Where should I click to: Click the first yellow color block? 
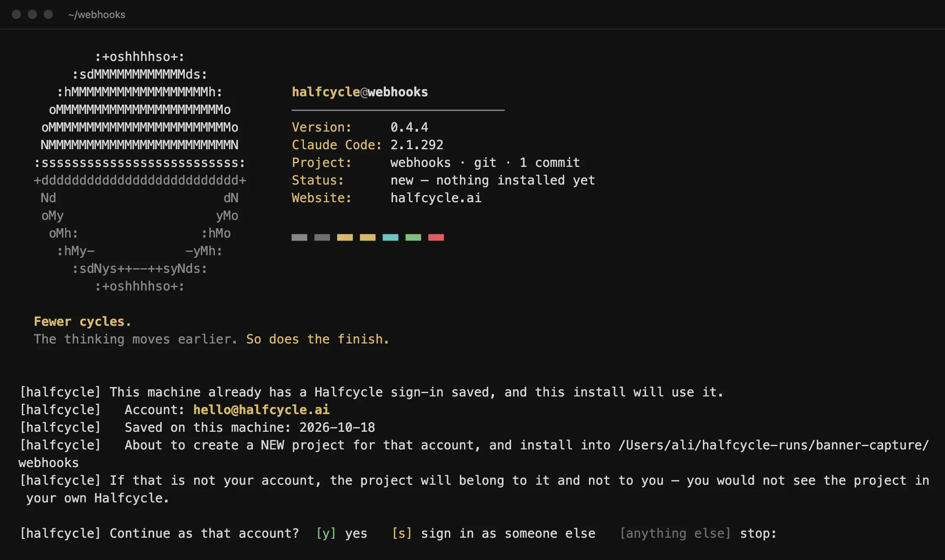345,238
